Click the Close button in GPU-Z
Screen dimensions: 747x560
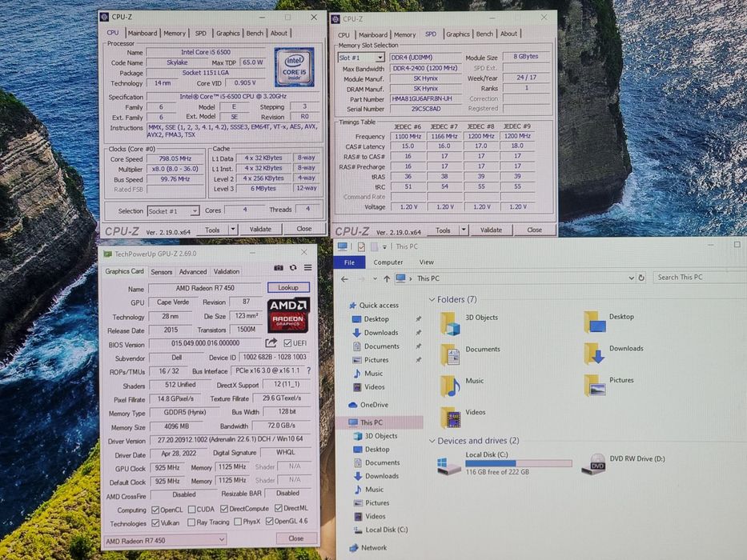click(296, 538)
